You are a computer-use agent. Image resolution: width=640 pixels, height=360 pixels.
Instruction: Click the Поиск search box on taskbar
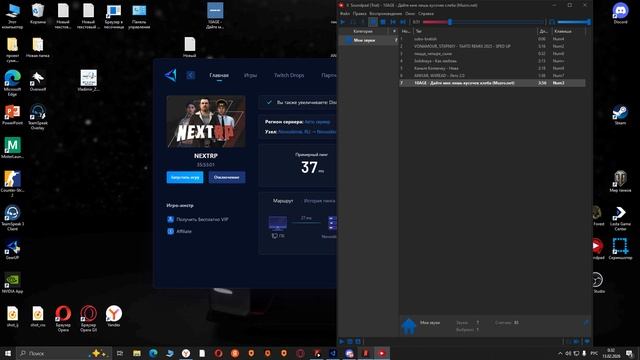[64, 353]
